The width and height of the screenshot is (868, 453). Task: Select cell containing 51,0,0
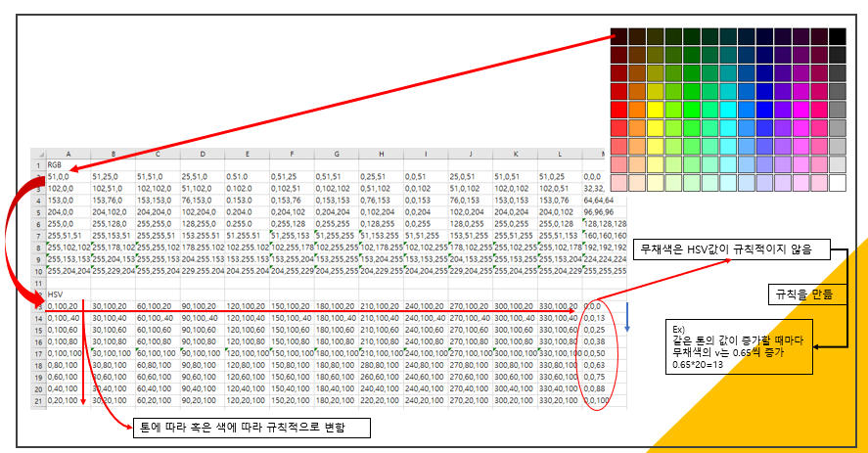tap(69, 177)
